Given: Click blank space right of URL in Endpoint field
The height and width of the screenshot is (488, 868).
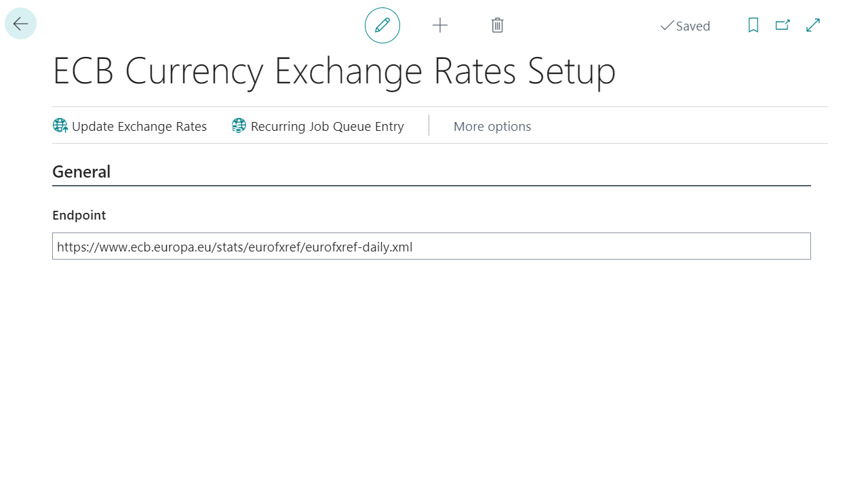Looking at the screenshot, I should coord(610,247).
